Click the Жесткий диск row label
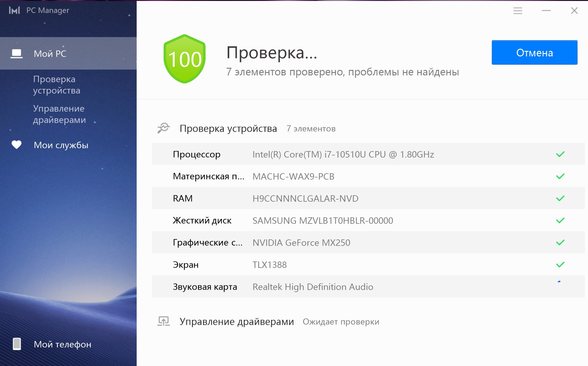 (202, 220)
